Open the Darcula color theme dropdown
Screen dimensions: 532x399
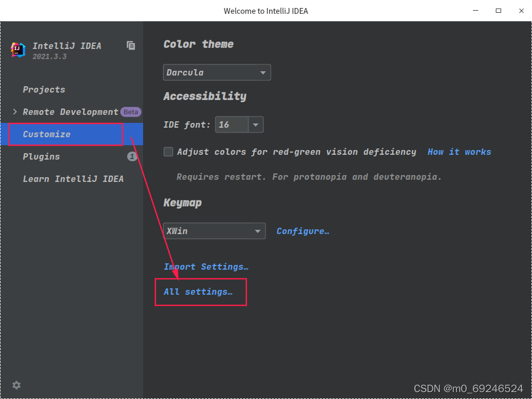pyautogui.click(x=217, y=72)
